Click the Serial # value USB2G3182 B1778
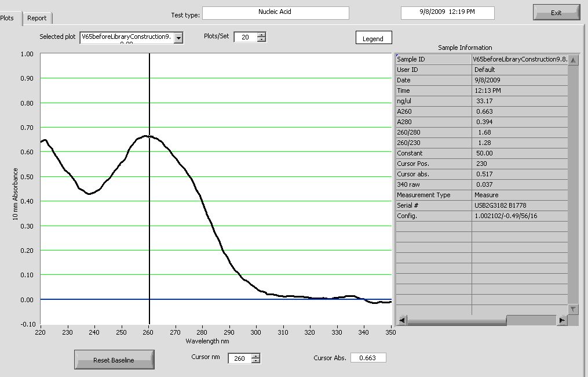Screen dimensions: 588x377 [x=501, y=206]
